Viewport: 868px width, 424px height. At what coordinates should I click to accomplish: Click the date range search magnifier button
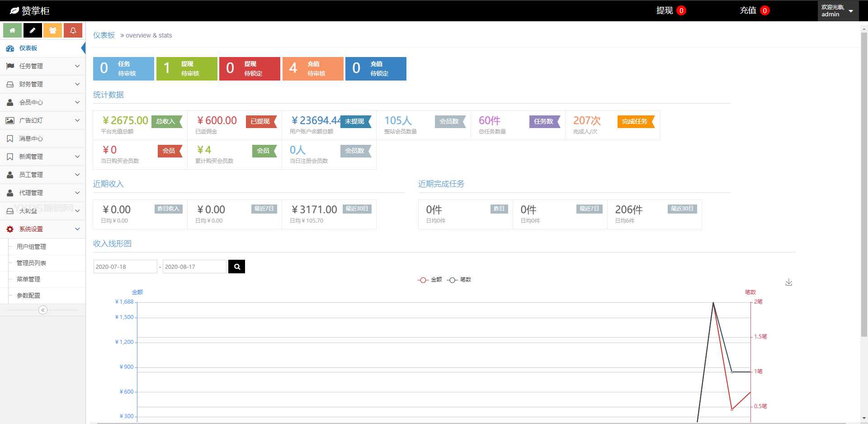pos(236,267)
